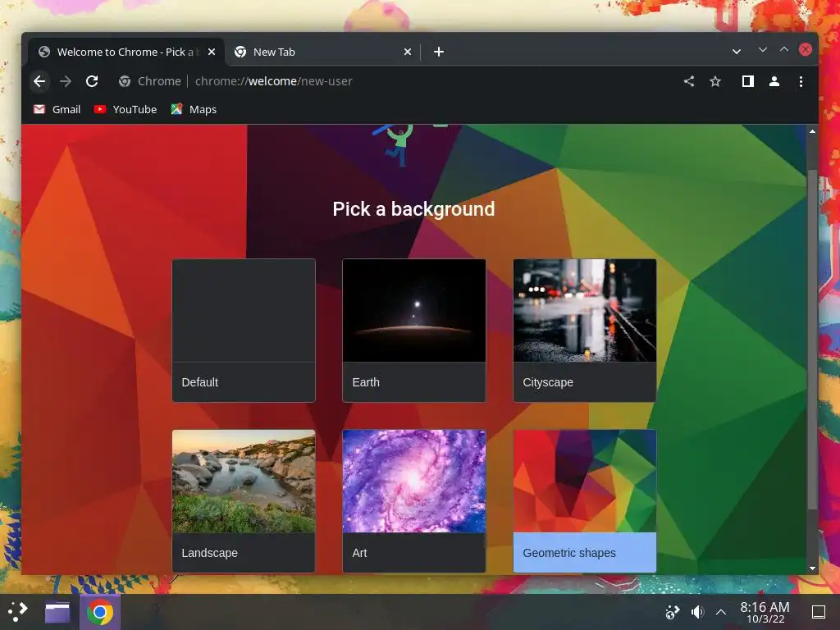Share this page via share icon

[x=689, y=81]
